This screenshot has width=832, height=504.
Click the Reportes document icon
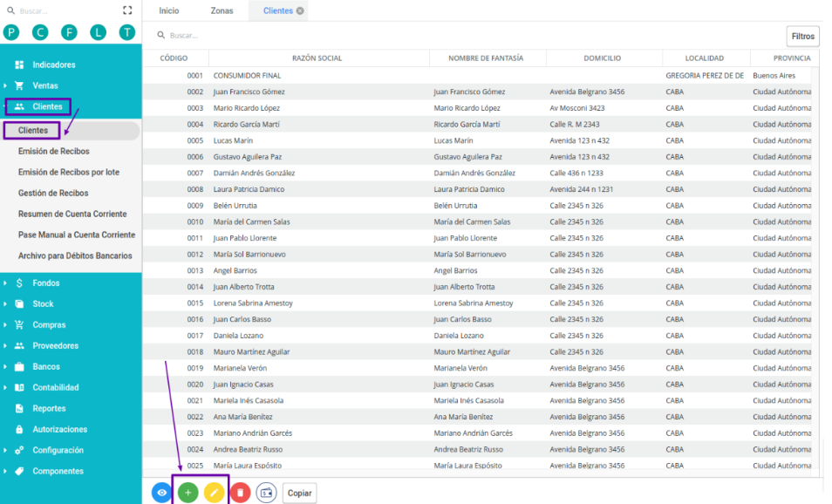pos(20,408)
